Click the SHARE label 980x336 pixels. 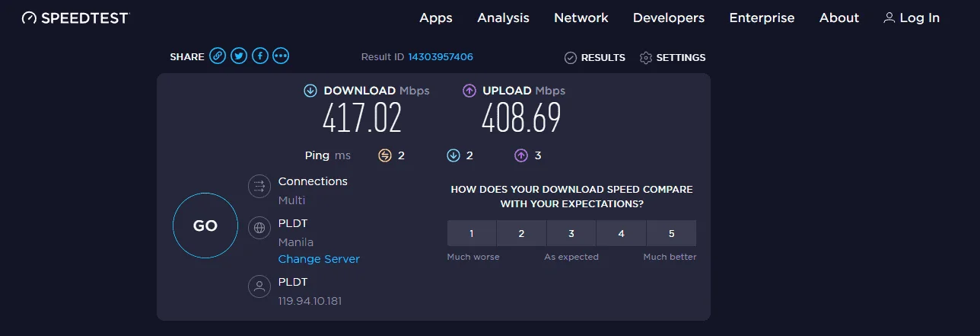point(187,57)
